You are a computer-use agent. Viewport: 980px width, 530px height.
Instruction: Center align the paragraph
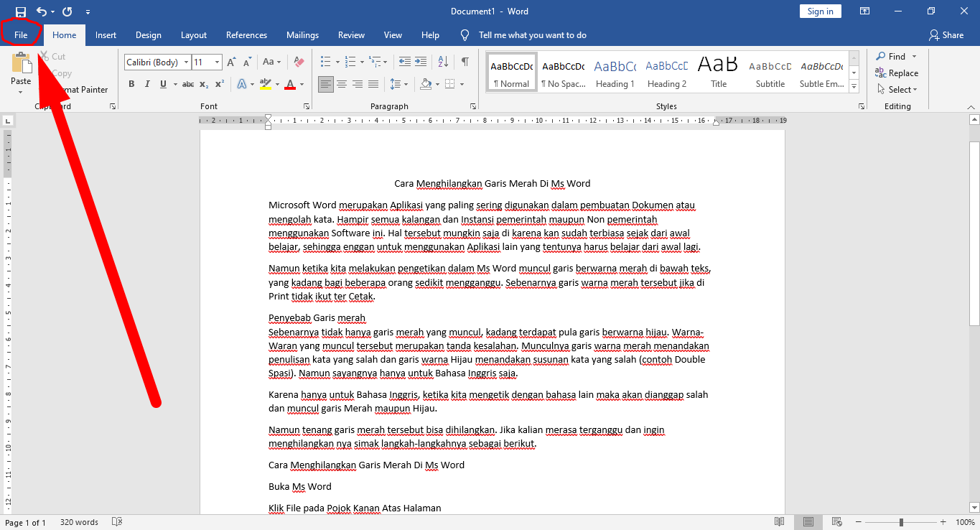tap(342, 84)
